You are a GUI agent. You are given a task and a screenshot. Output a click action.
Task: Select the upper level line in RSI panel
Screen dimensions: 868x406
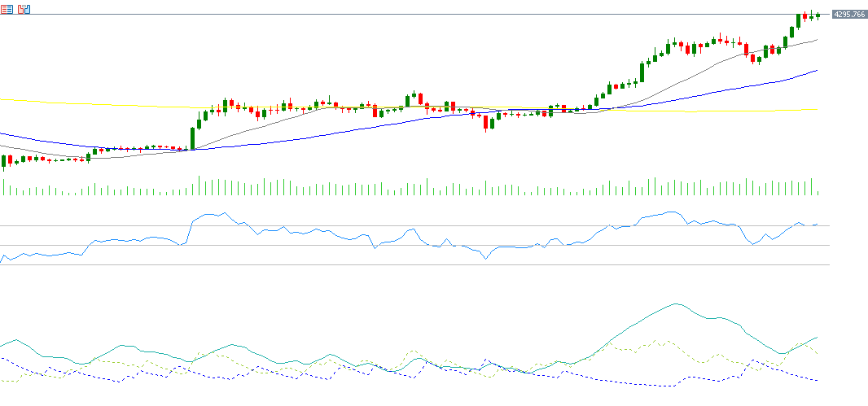point(407,225)
